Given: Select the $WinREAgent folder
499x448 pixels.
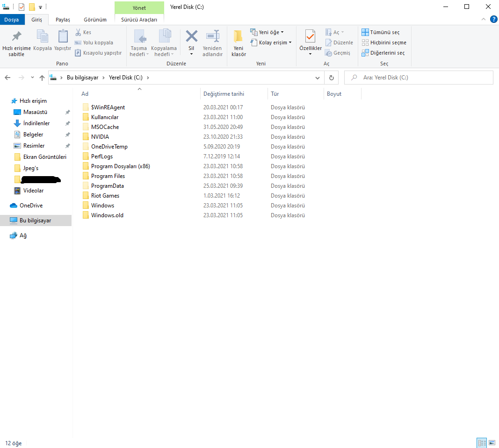Looking at the screenshot, I should click(108, 107).
